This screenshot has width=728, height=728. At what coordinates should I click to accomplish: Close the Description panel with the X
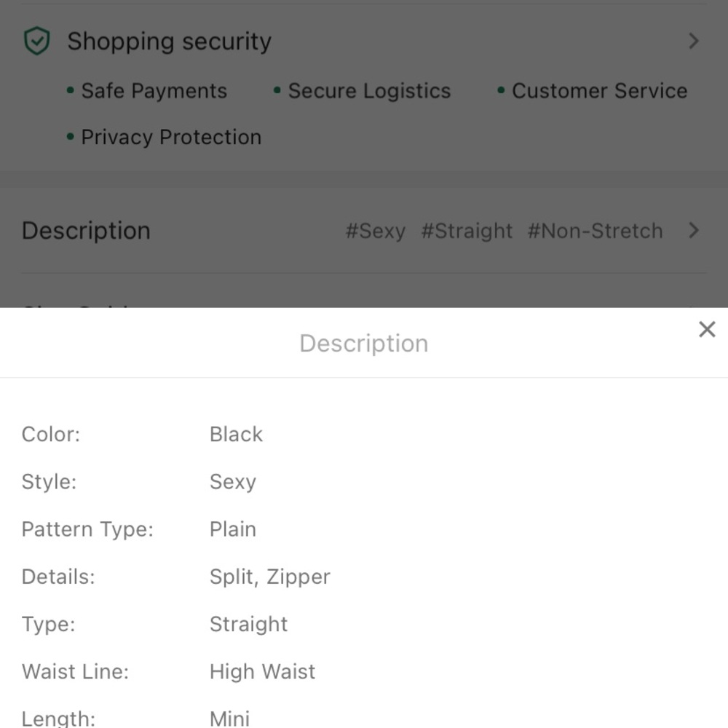coord(707,329)
